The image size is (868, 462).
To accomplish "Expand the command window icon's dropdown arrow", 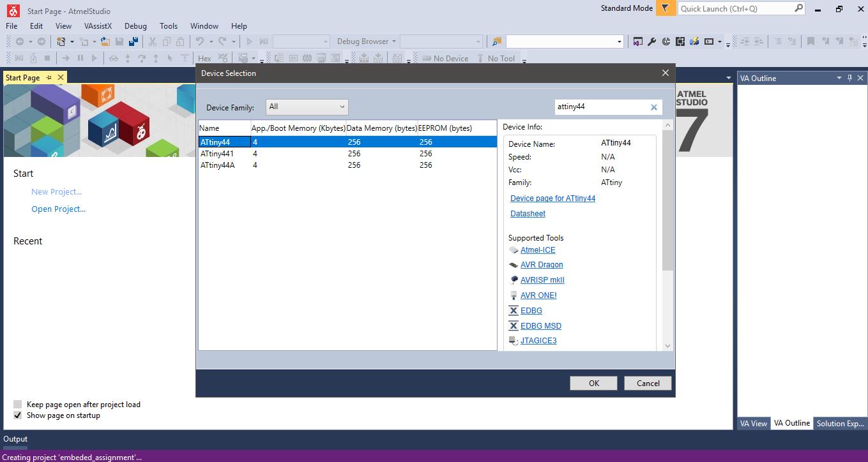I will click(719, 41).
